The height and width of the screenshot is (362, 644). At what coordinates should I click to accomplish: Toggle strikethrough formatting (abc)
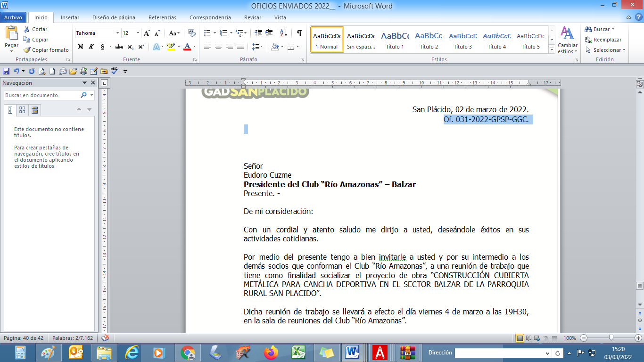(119, 47)
